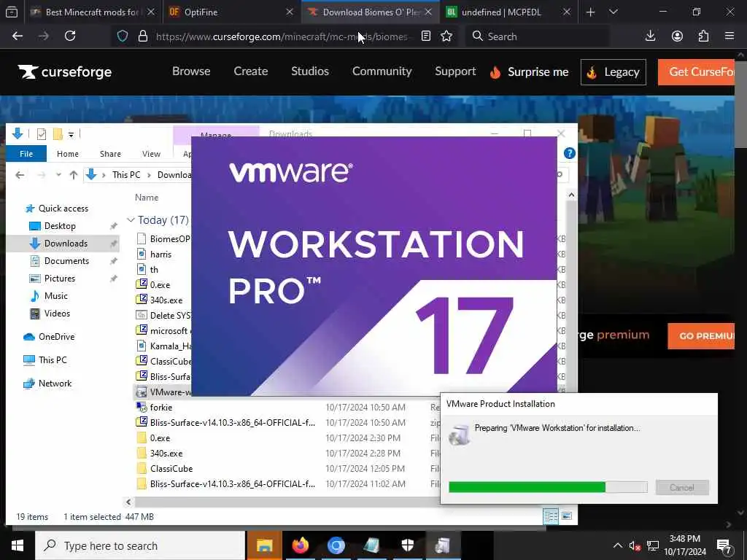Open Firefox downloads panel
Viewport: 747px width, 560px height.
click(650, 36)
